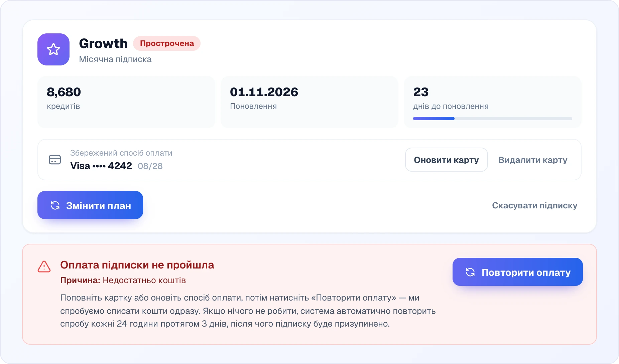Click the «01.11.2026» renewal date
Viewport: 619px width, 364px height.
264,92
